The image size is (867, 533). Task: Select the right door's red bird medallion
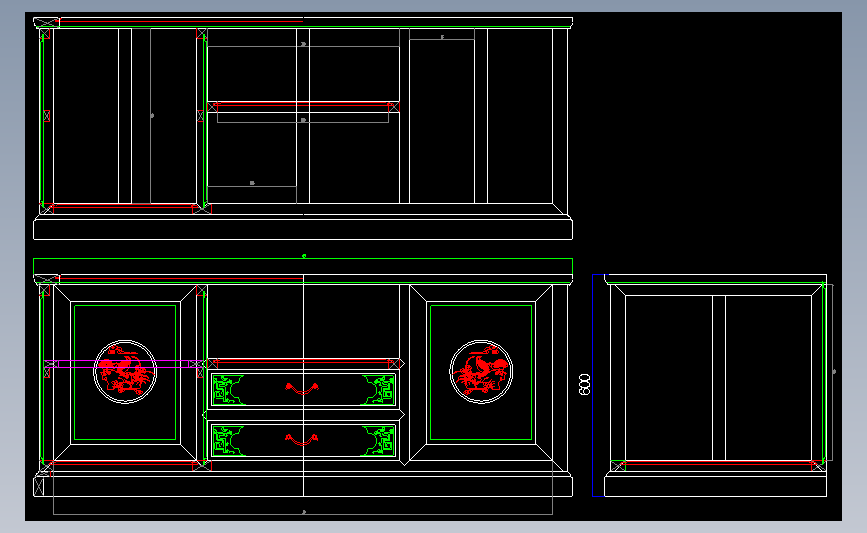tap(481, 372)
